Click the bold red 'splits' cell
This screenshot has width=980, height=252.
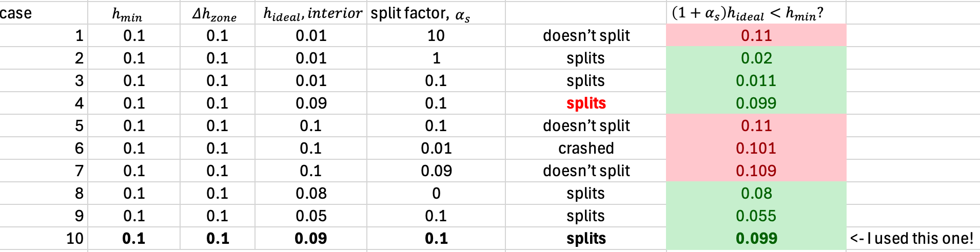(586, 103)
